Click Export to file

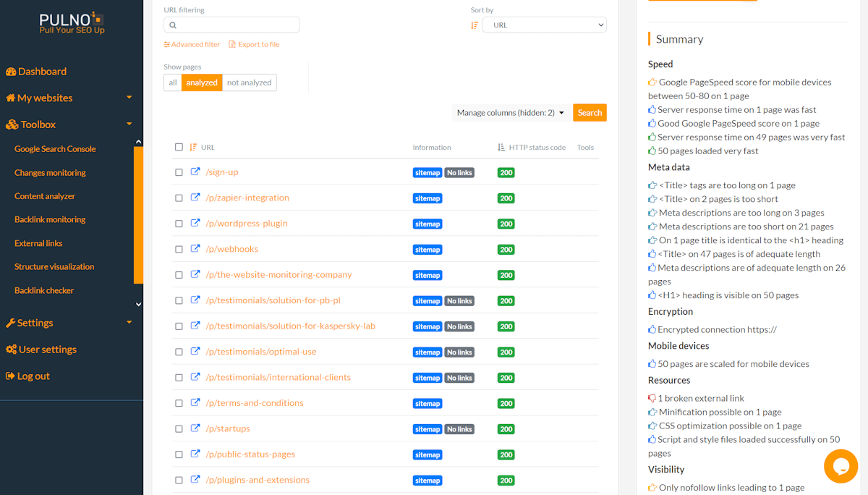click(x=255, y=44)
